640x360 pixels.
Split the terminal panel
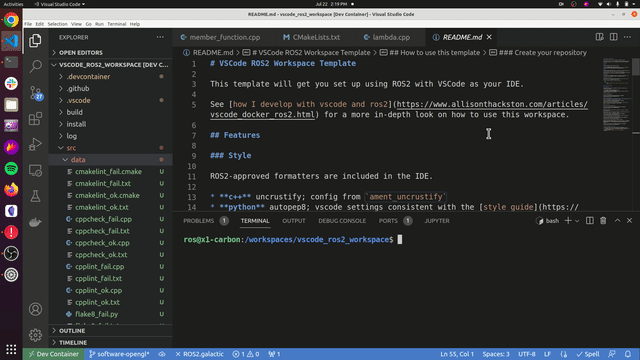click(590, 220)
